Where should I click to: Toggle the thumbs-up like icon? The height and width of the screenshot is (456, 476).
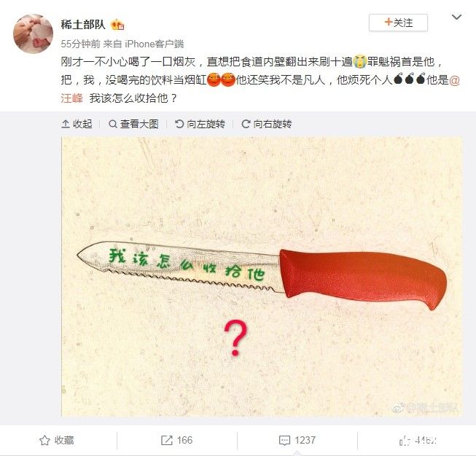(x=405, y=441)
